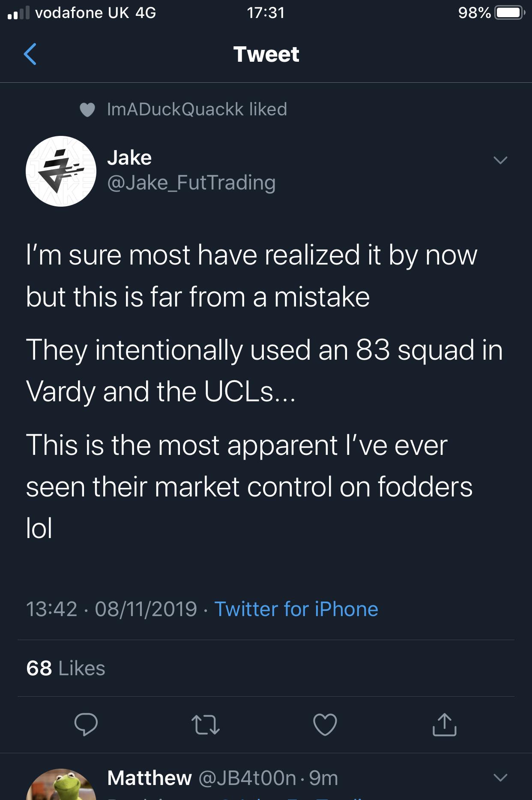Open the @Jake_FutTrading handle
Image resolution: width=532 pixels, height=800 pixels.
(191, 183)
